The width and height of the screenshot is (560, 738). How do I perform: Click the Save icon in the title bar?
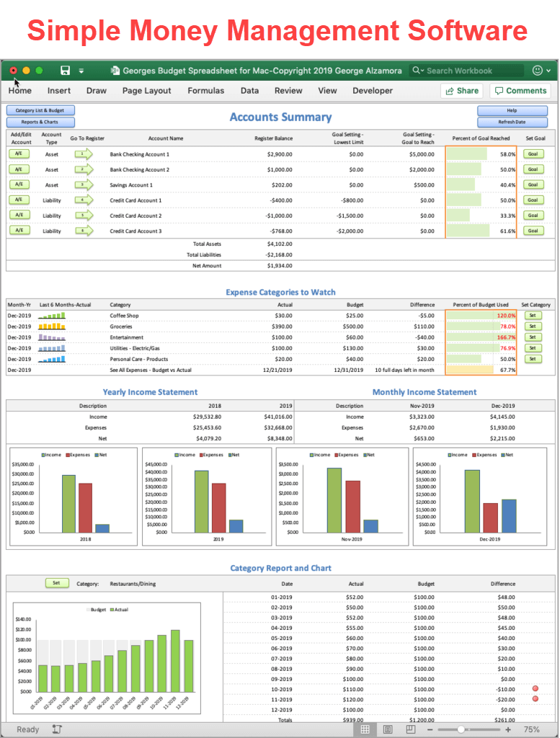[x=66, y=71]
